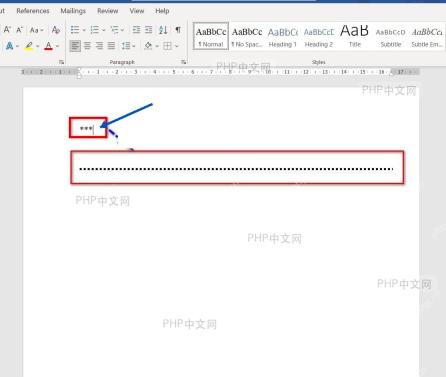
Task: Click the Numbering list icon
Action: pos(95,30)
